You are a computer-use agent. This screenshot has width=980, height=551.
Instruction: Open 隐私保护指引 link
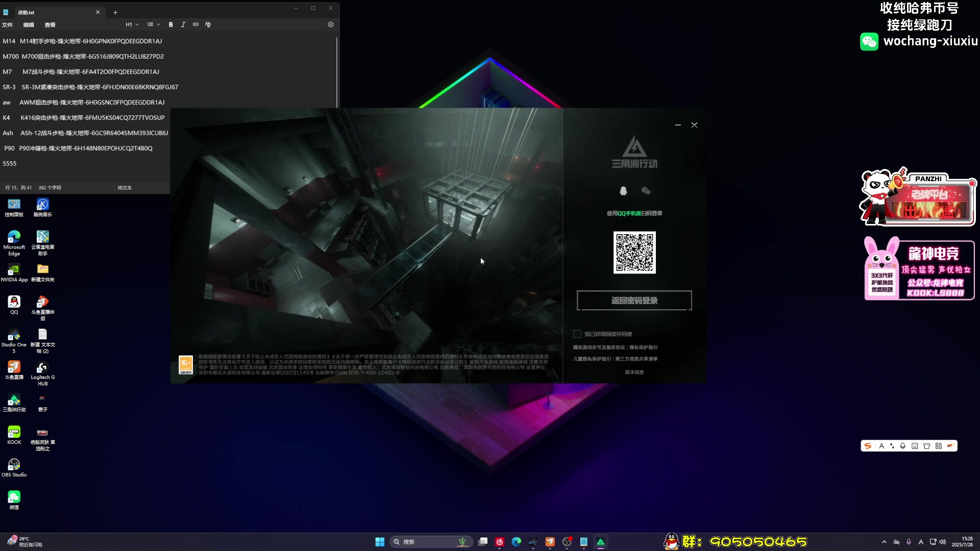pyautogui.click(x=644, y=347)
